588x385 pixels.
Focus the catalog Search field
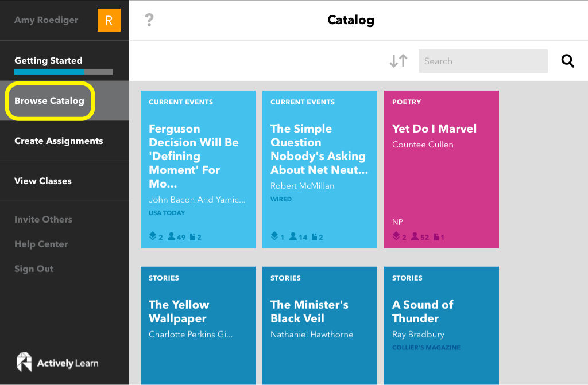click(483, 61)
